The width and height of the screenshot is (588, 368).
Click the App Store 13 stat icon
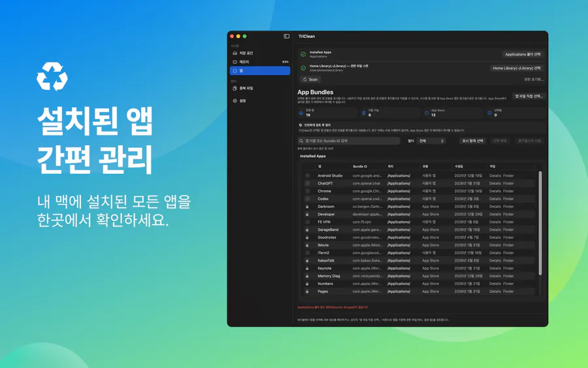tap(427, 113)
